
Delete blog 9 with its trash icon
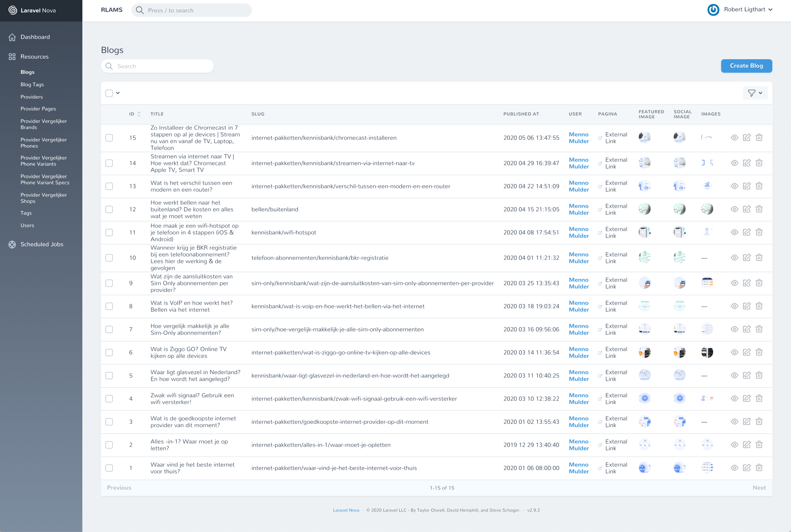pos(759,283)
